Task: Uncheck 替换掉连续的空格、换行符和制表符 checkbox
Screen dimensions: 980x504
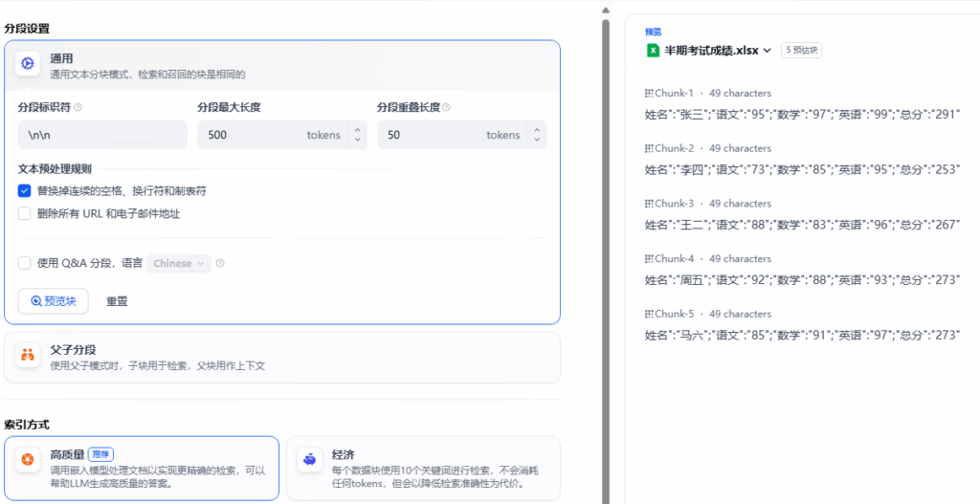Action: point(25,190)
